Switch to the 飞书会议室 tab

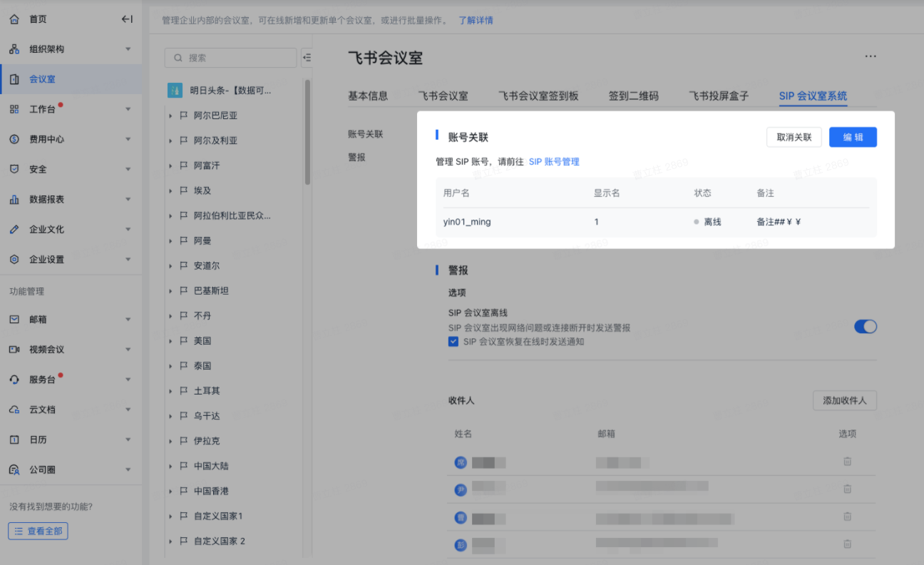pyautogui.click(x=443, y=96)
